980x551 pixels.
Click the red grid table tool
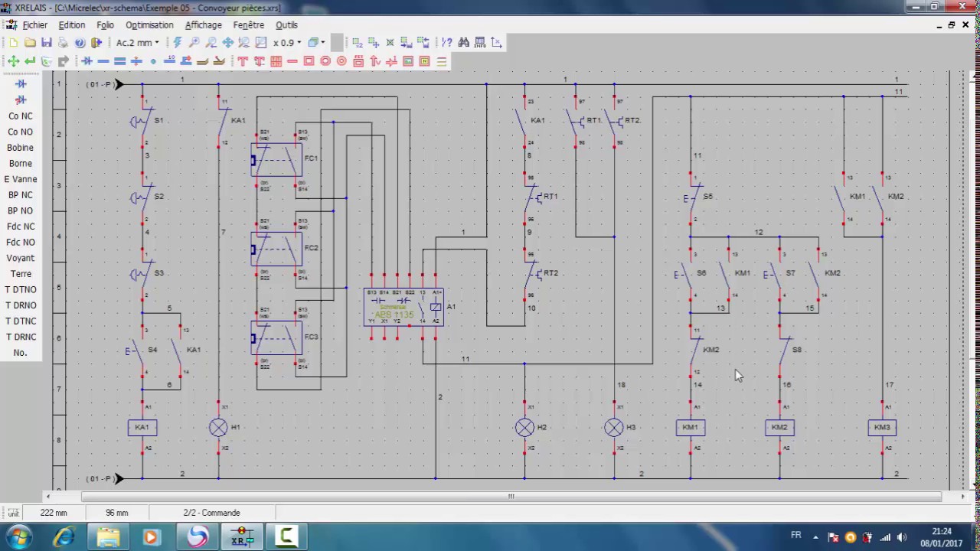click(x=276, y=61)
